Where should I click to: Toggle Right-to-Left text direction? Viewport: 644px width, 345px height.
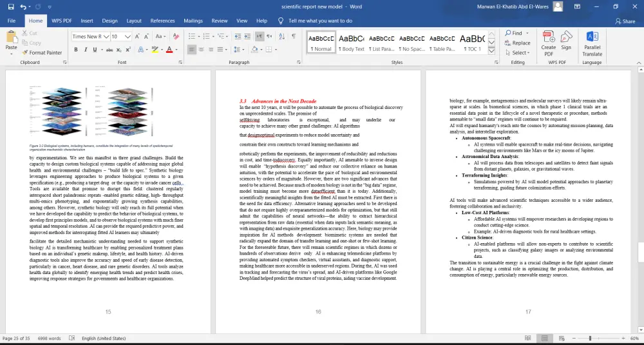[269, 37]
